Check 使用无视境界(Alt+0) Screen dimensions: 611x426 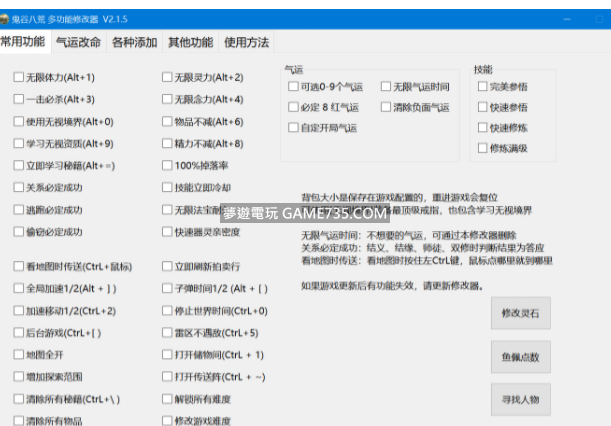tap(18, 121)
